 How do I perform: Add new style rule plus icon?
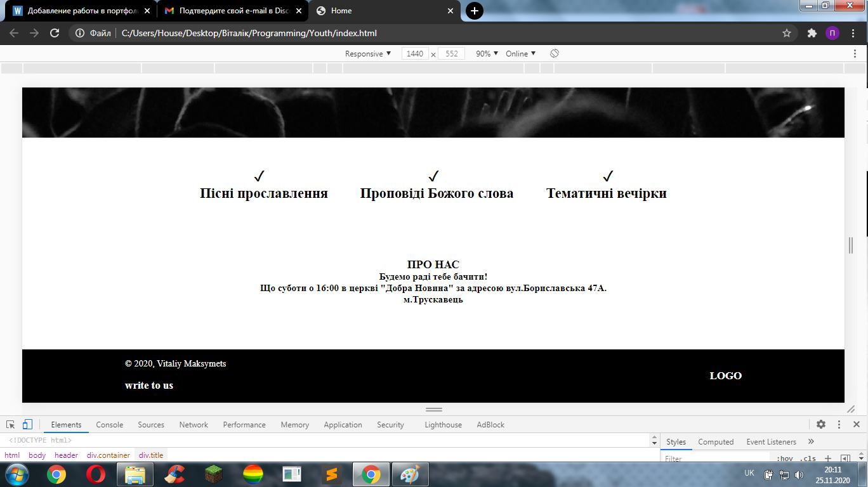827,458
